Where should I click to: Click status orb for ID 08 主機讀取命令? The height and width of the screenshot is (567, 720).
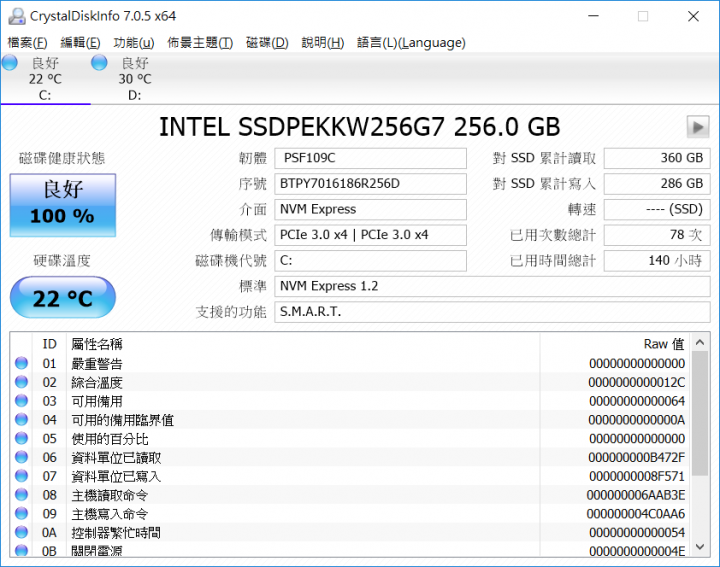21,495
